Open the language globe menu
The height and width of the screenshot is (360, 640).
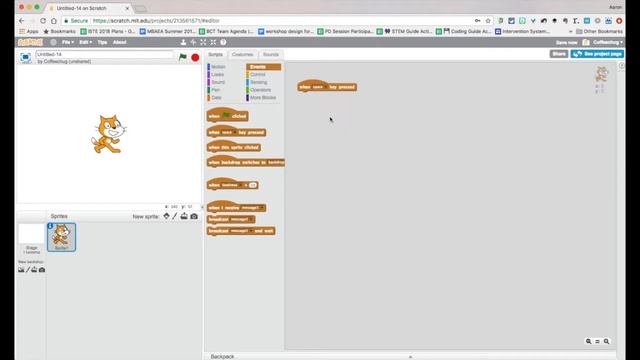coord(53,42)
